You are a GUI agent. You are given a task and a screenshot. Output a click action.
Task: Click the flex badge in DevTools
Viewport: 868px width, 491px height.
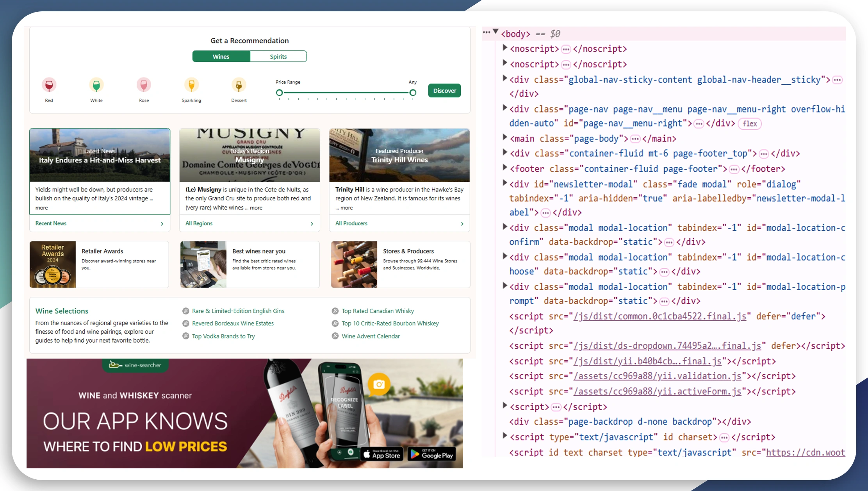750,124
